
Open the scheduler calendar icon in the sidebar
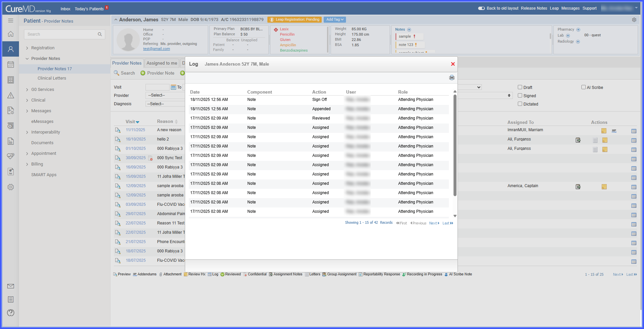pyautogui.click(x=11, y=65)
